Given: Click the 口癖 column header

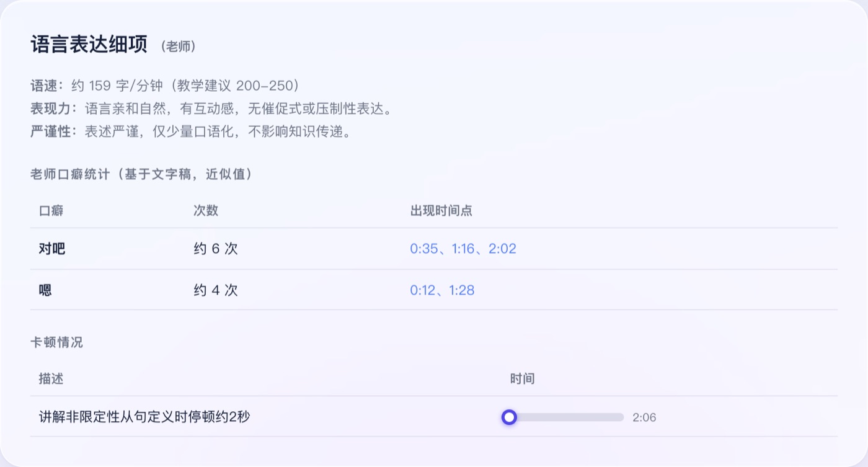Looking at the screenshot, I should (x=51, y=210).
